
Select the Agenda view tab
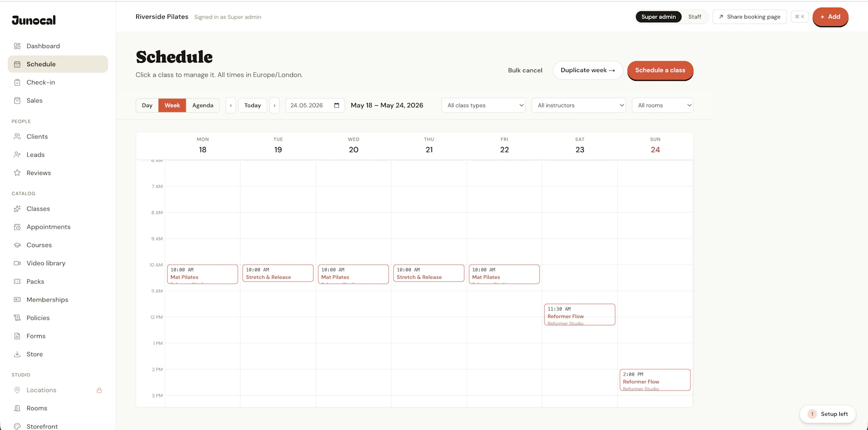click(203, 105)
